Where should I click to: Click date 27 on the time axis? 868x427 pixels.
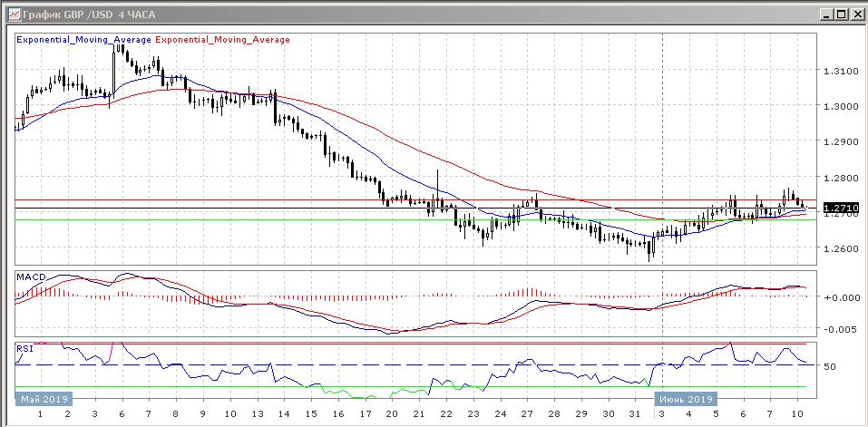(x=526, y=413)
